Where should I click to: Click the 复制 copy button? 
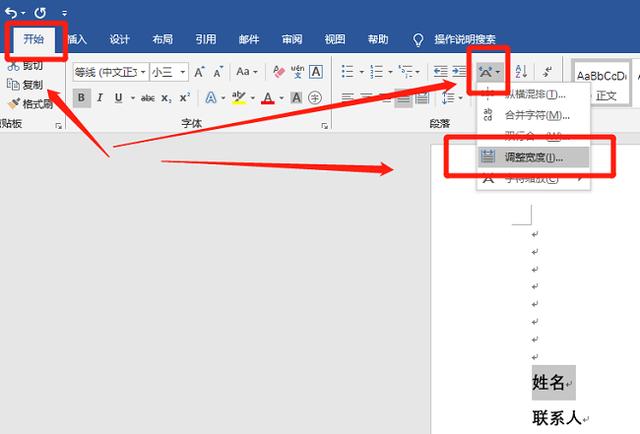pos(25,85)
